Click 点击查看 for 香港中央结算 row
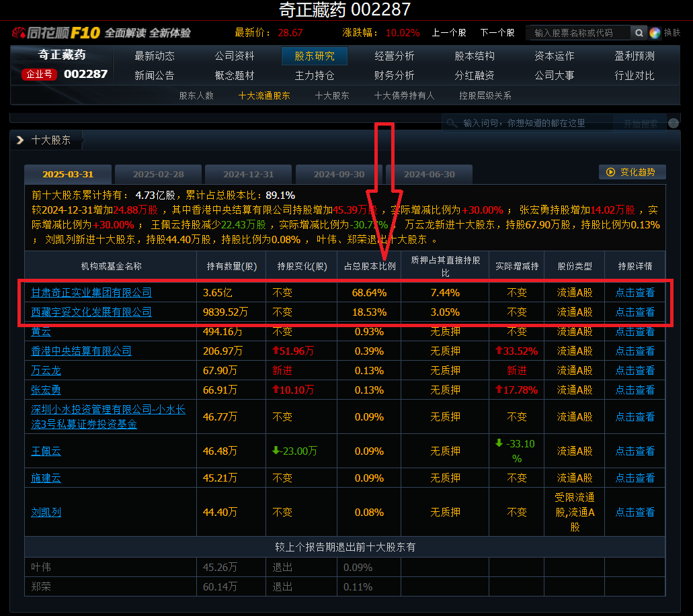This screenshot has height=616, width=693. 635,351
